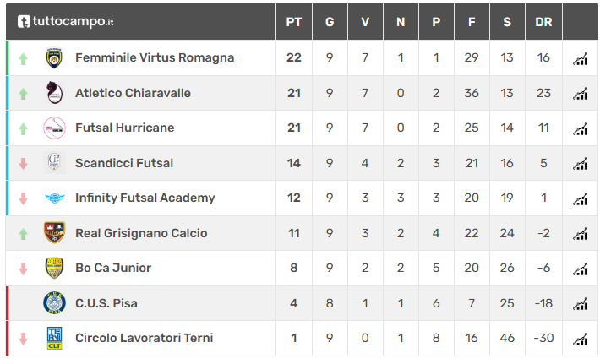Click red down arrow beside Bo Ca Junior
The width and height of the screenshot is (600, 364).
[x=24, y=269]
